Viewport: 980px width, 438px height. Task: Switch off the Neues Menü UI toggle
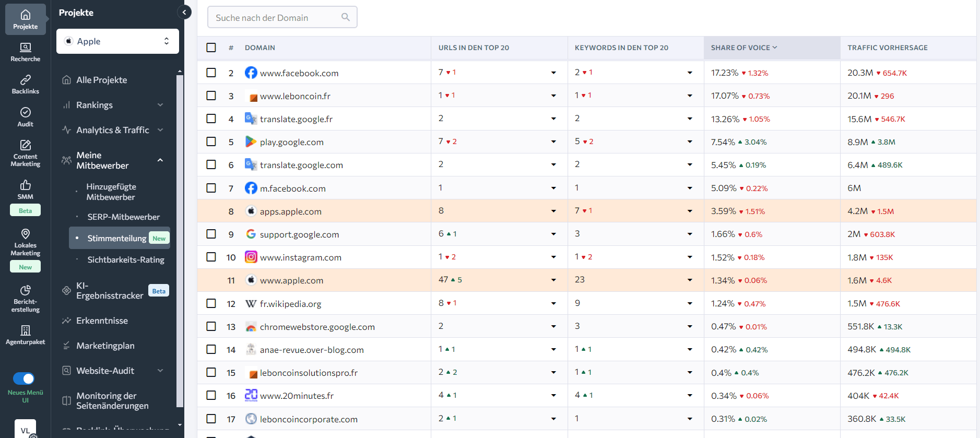point(23,378)
